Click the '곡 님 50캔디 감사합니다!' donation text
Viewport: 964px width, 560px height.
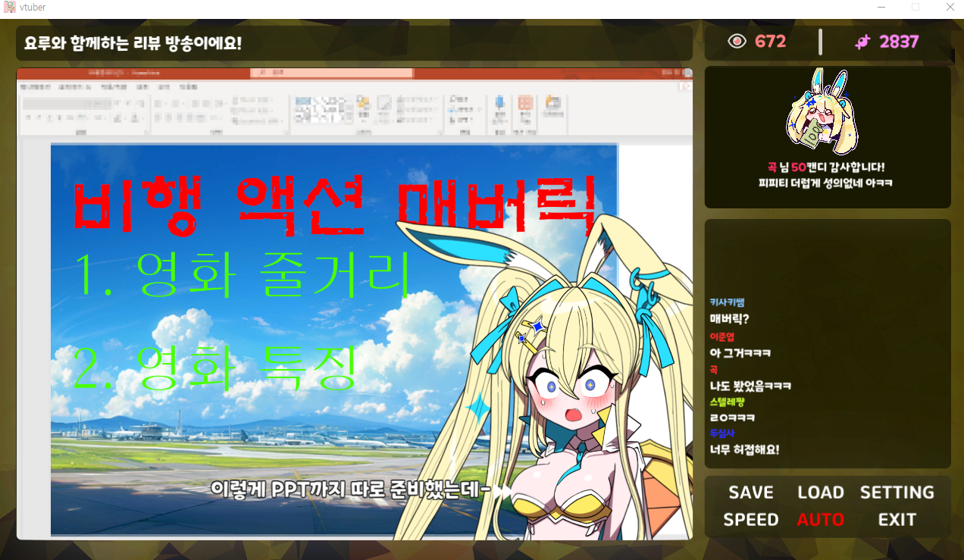[x=826, y=167]
